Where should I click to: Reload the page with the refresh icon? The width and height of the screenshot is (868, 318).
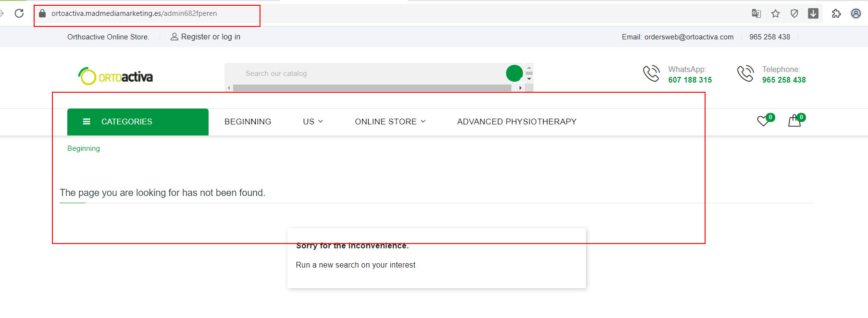pyautogui.click(x=19, y=13)
